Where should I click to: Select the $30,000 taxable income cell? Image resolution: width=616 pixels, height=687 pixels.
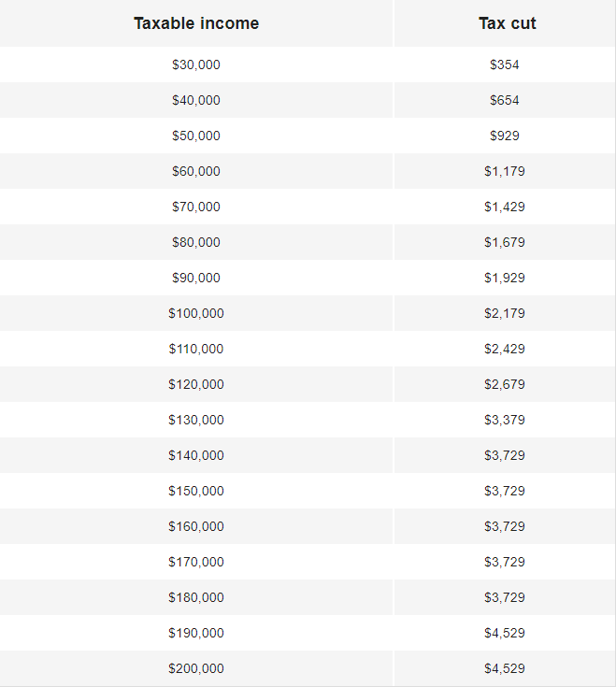coord(196,64)
